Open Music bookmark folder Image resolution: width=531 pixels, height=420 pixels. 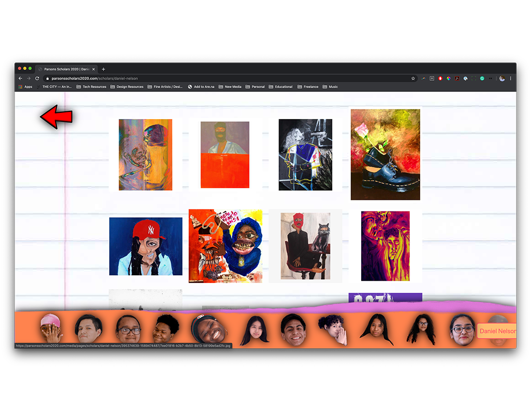point(330,87)
